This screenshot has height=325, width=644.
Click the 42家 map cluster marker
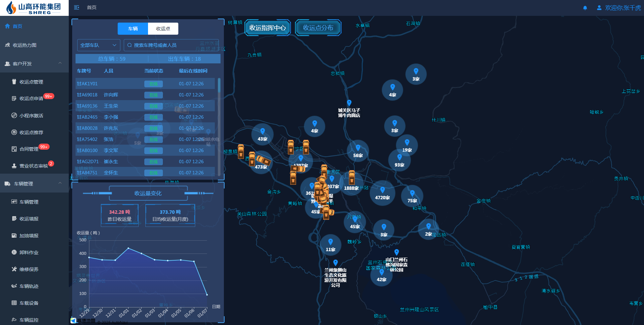382,275
